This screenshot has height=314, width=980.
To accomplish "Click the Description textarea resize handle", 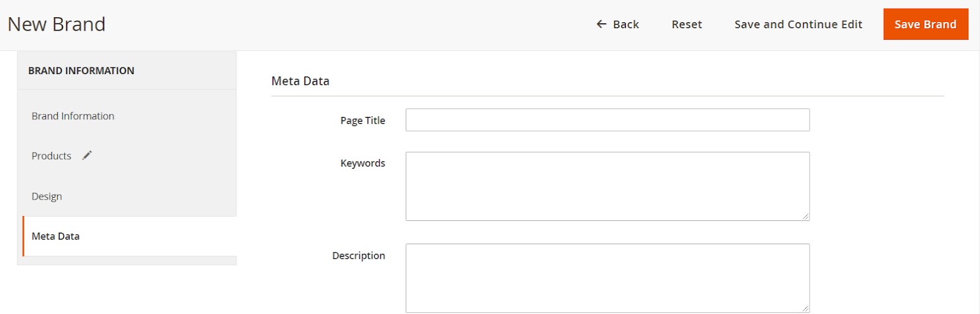I will [x=805, y=308].
